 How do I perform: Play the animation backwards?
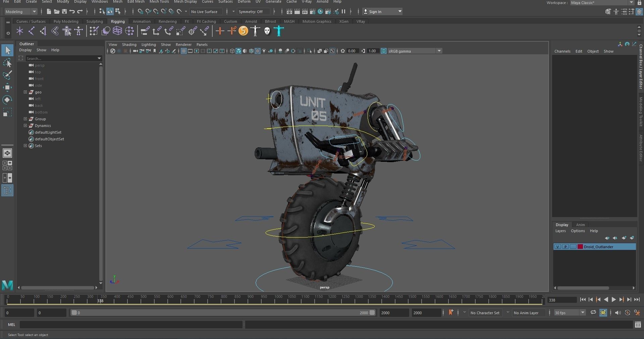pyautogui.click(x=606, y=300)
